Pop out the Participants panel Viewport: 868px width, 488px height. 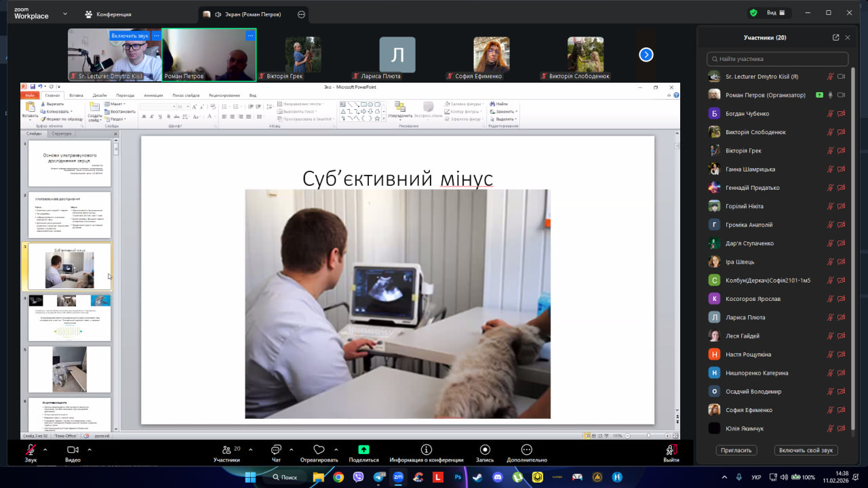[x=835, y=38]
